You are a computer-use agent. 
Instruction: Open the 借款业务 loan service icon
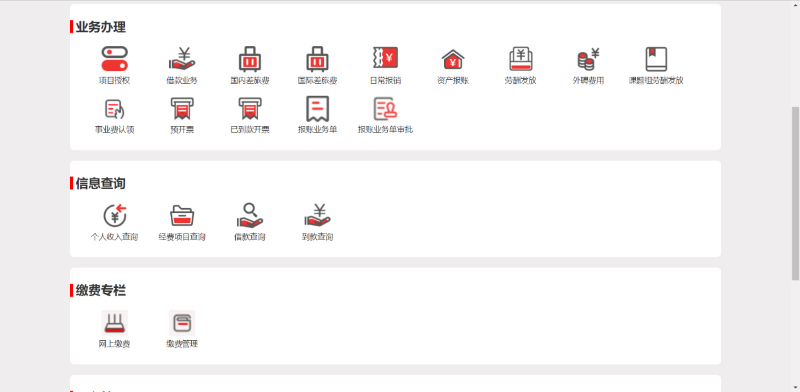pos(182,59)
